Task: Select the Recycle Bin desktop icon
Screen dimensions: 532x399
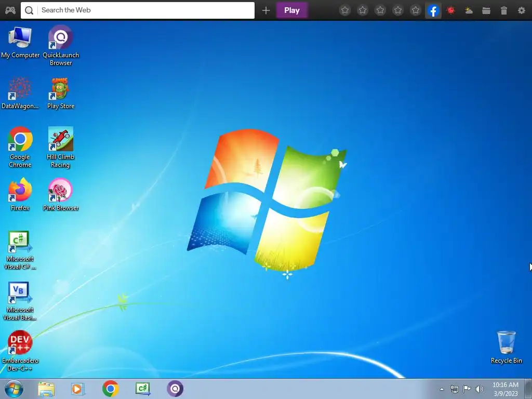Action: [506, 347]
